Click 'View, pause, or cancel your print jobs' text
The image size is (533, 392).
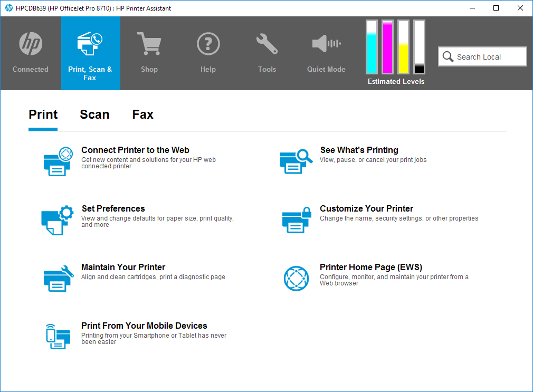coord(373,160)
